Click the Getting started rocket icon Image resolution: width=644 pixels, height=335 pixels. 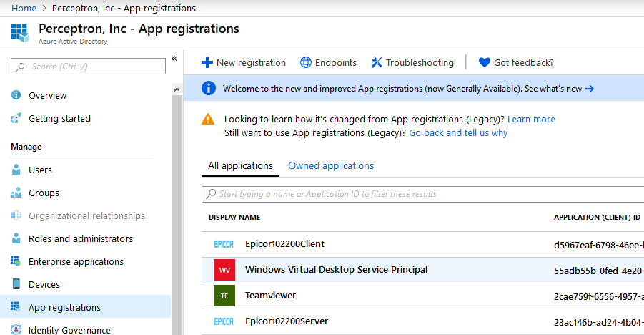16,119
